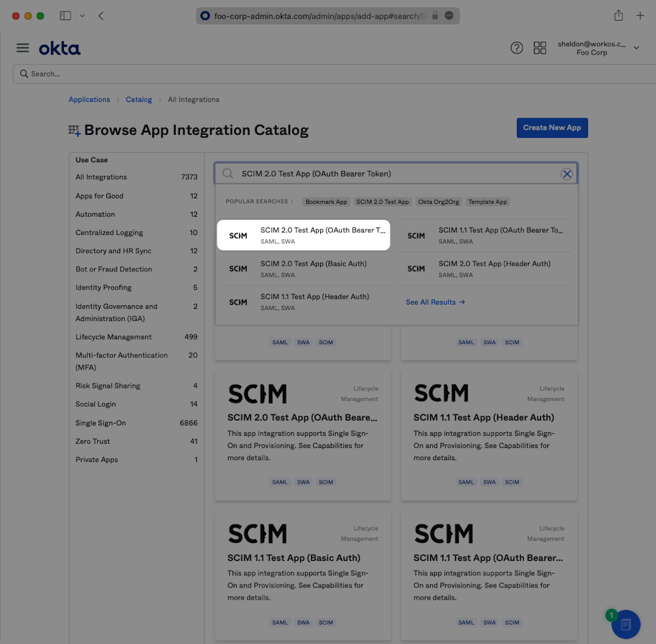Open the help question mark icon
Screen dimensions: 656x644
click(516, 48)
